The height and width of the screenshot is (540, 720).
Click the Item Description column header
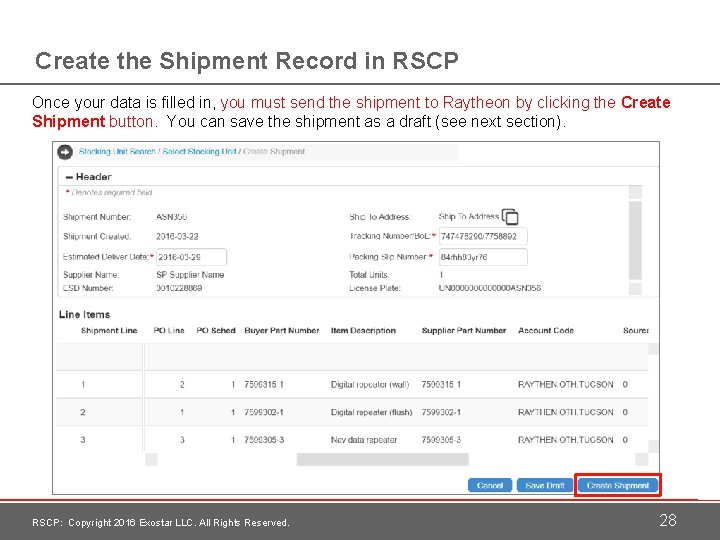click(363, 331)
